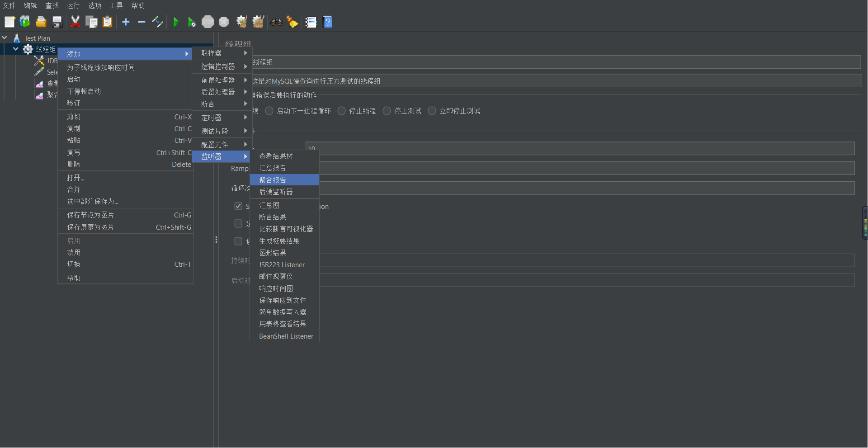The height and width of the screenshot is (448, 868).
Task: Click the thread group name input field
Action: [x=556, y=62]
